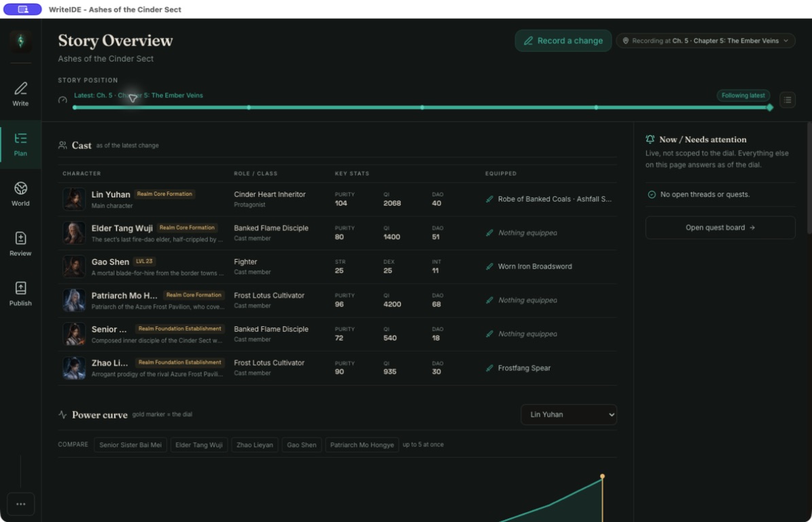Switch to the World tab
Image resolution: width=812 pixels, height=522 pixels.
(x=20, y=194)
